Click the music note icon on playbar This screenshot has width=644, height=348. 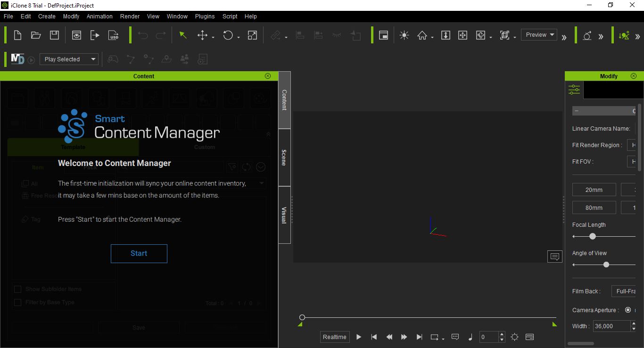pyautogui.click(x=470, y=337)
